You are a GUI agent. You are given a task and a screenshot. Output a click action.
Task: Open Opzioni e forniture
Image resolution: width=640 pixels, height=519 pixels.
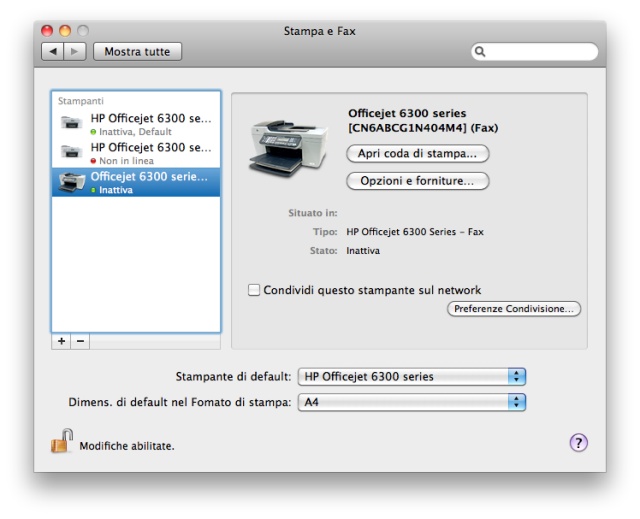(418, 181)
